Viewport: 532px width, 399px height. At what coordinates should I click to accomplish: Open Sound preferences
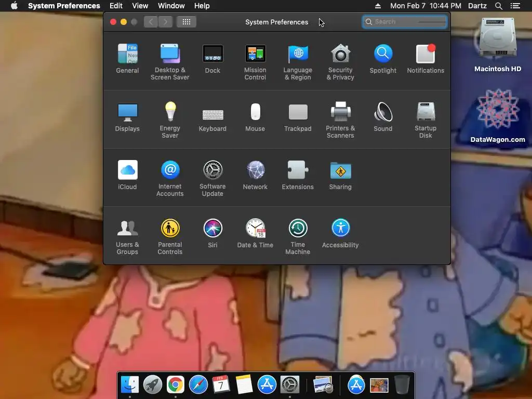click(x=383, y=117)
